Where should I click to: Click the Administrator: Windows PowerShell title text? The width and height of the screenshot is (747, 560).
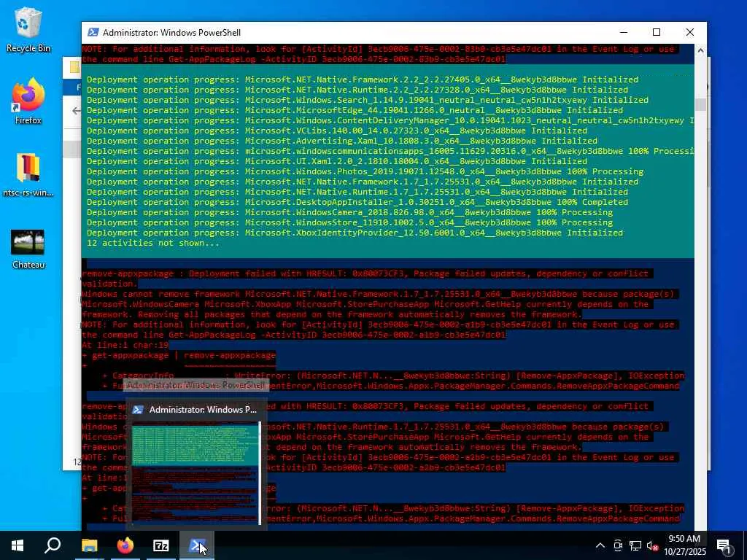(171, 32)
